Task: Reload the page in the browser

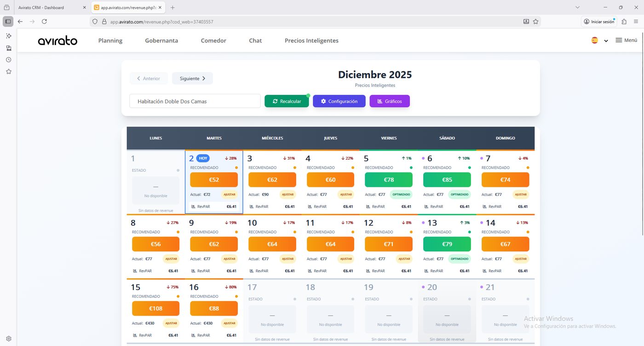Action: pos(44,22)
